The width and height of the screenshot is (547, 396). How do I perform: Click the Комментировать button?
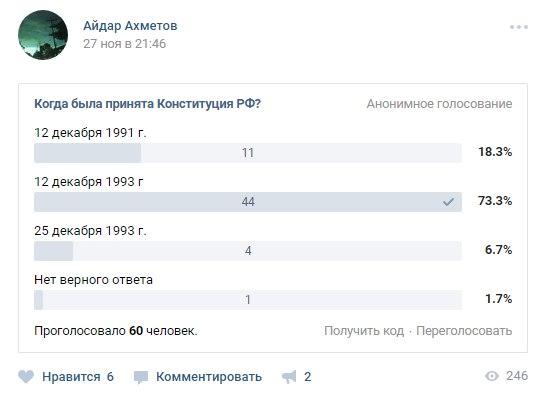[209, 377]
